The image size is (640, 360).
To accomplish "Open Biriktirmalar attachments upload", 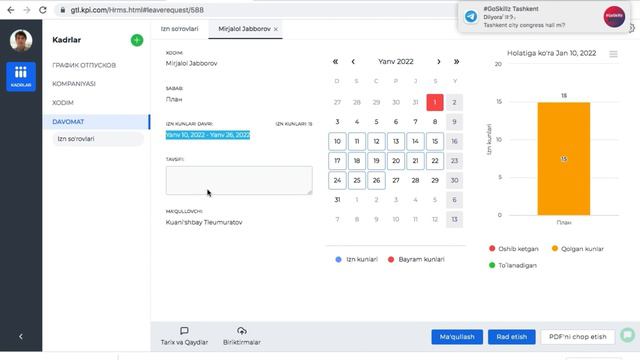I will [x=242, y=336].
